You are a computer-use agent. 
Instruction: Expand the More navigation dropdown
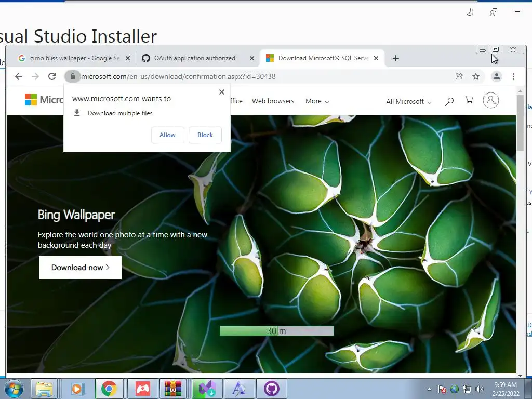(x=317, y=101)
